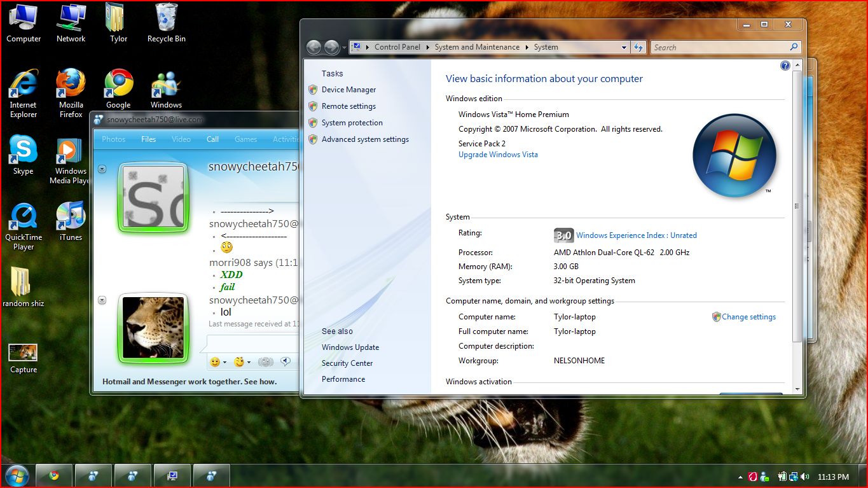The width and height of the screenshot is (868, 488).
Task: Select the Files tab in Messenger
Action: [x=148, y=139]
